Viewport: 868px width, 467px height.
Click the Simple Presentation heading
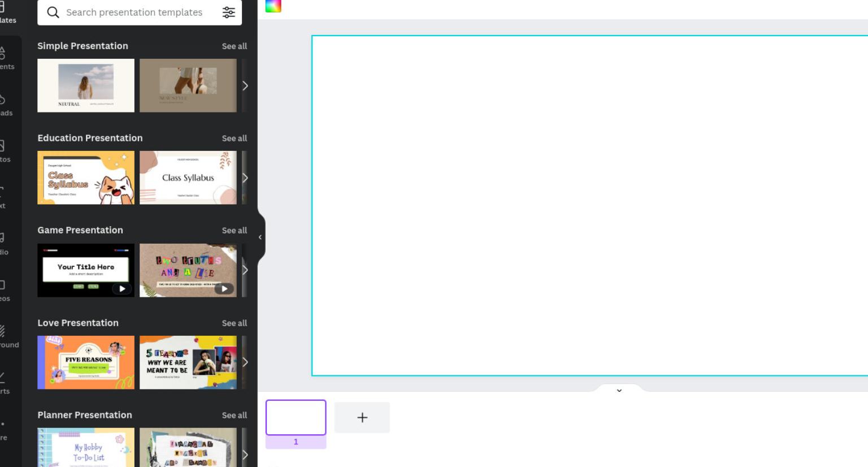(83, 46)
